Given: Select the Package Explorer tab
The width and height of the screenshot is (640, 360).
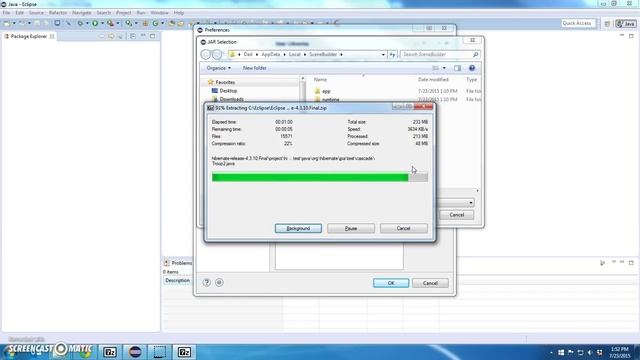Looking at the screenshot, I should 29,36.
